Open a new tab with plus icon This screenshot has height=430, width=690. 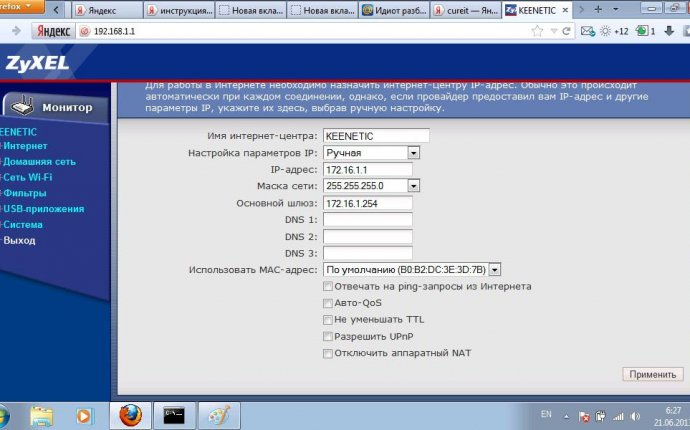(598, 10)
